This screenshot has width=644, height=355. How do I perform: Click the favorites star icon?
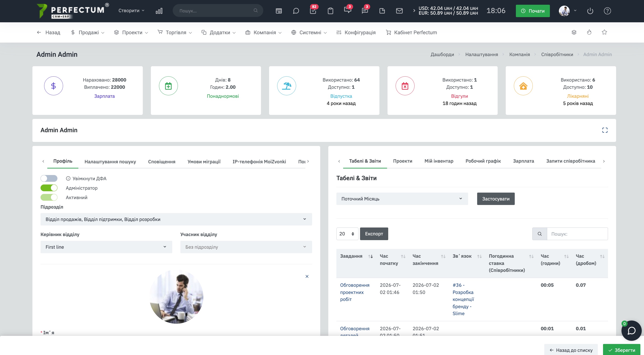604,32
